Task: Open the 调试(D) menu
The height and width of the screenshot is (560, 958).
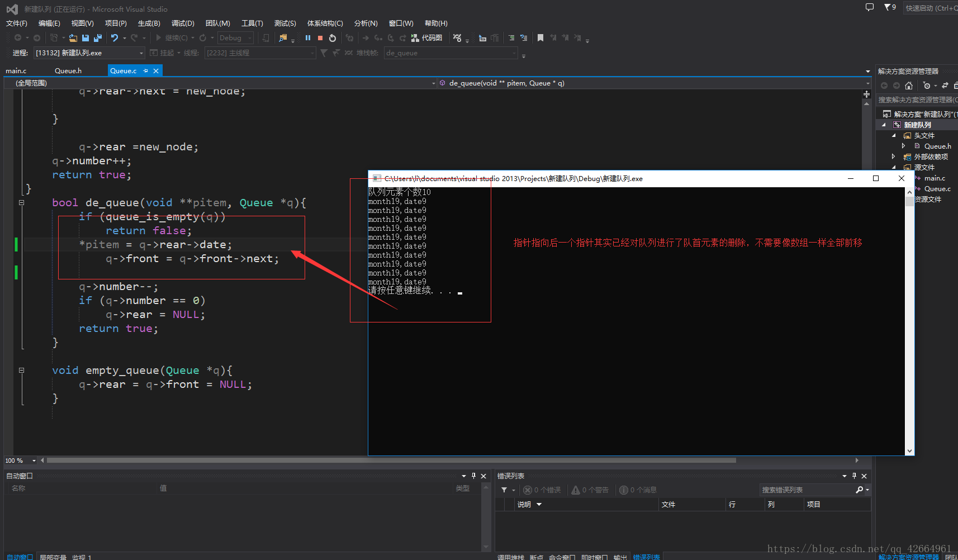Action: 183,23
